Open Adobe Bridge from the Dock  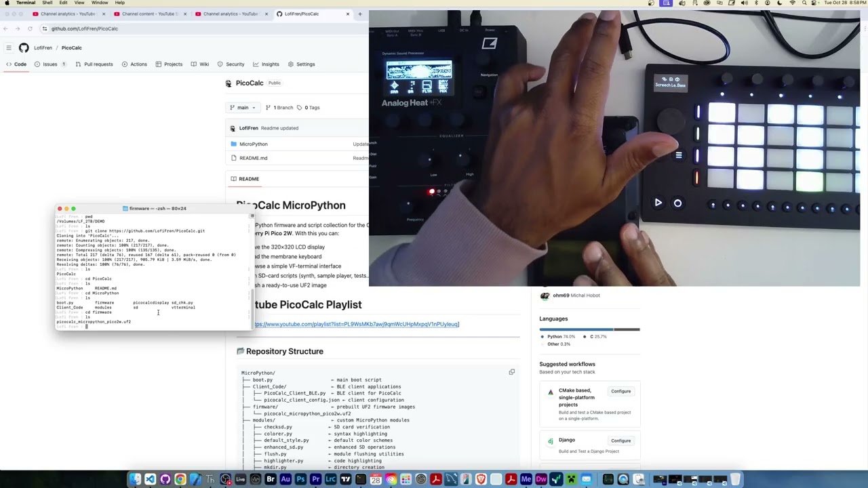(x=271, y=480)
